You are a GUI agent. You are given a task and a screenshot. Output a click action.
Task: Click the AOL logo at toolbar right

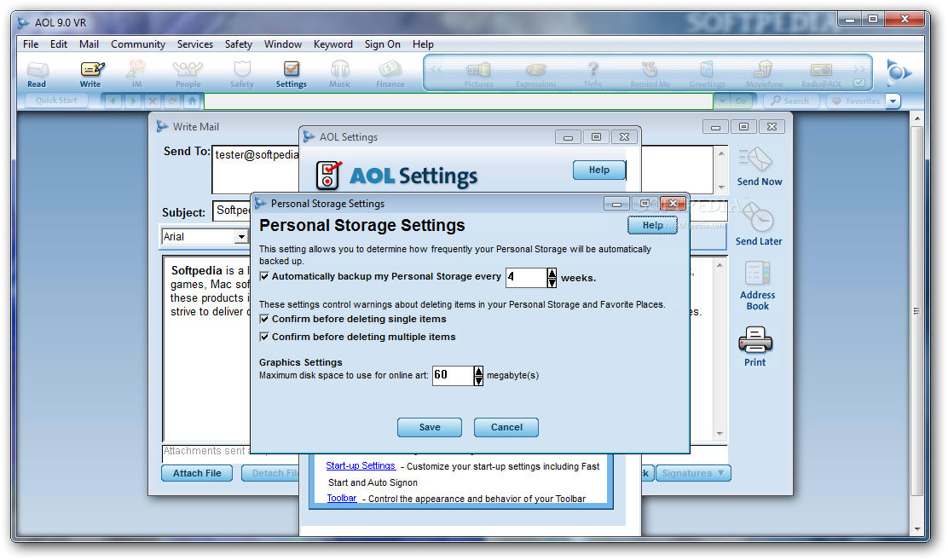coord(898,72)
